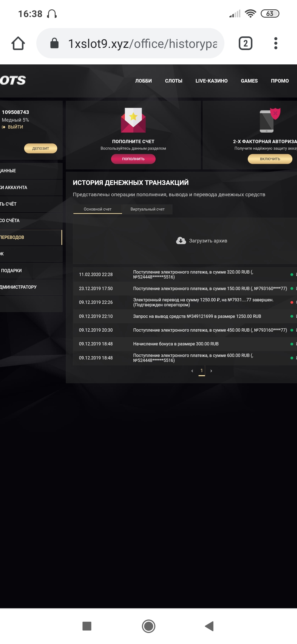Open the browser tabs counter icon
297x644 pixels.
tap(245, 43)
